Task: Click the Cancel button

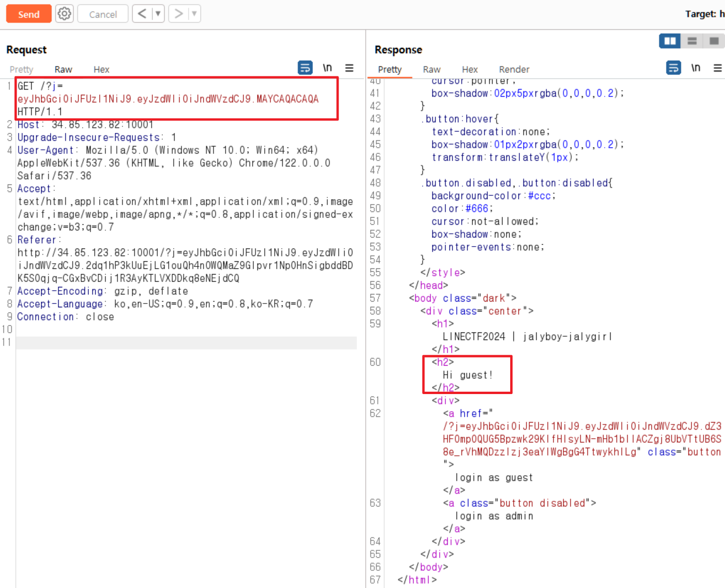Action: pyautogui.click(x=103, y=14)
